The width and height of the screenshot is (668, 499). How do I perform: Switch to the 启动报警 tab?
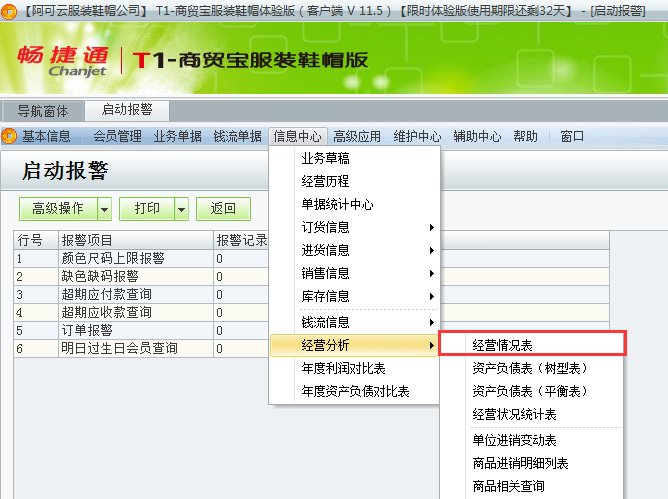tap(127, 110)
